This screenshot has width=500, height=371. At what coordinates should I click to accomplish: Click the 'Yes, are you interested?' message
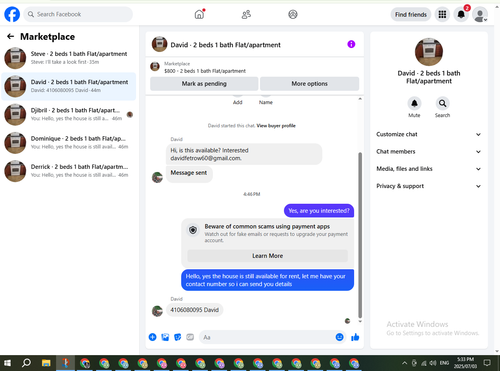point(319,211)
